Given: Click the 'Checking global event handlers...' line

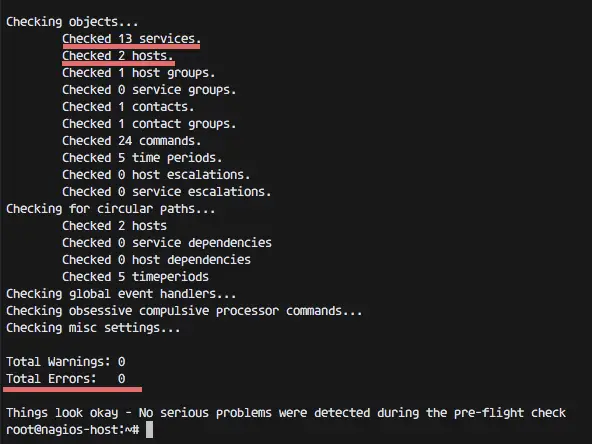Looking at the screenshot, I should click(x=121, y=294).
